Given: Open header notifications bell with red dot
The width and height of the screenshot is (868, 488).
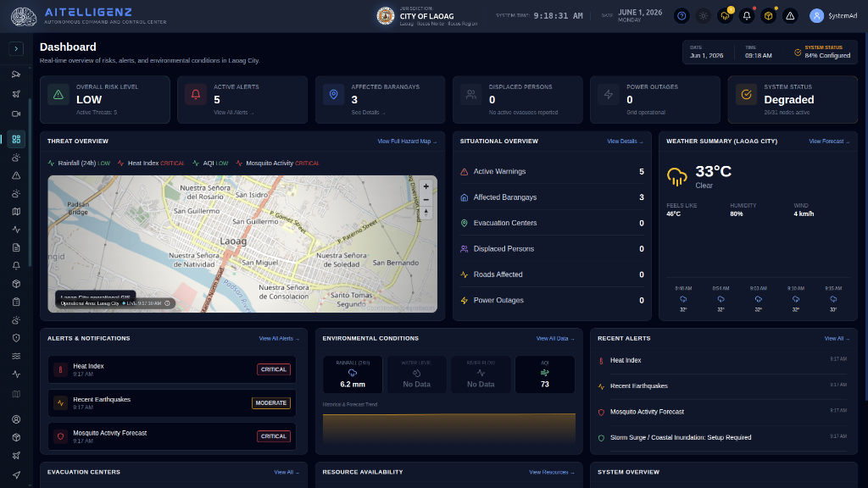Looking at the screenshot, I should click(x=747, y=16).
